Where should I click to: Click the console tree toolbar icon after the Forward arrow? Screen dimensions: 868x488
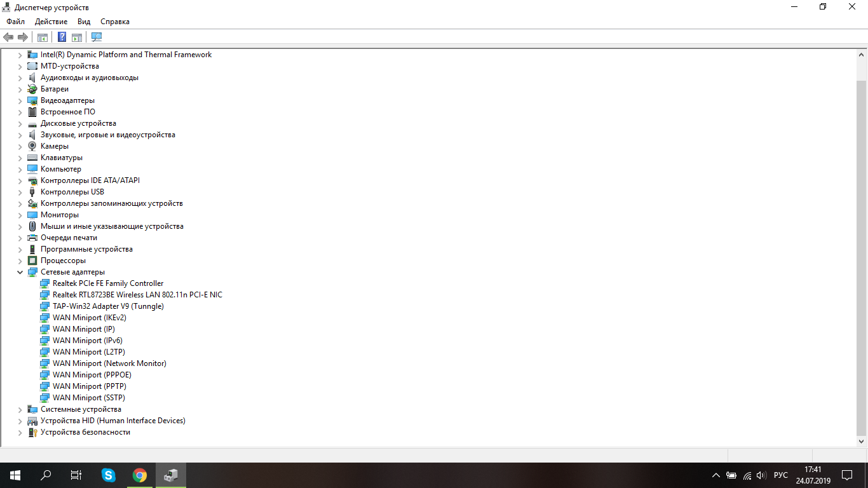(43, 37)
